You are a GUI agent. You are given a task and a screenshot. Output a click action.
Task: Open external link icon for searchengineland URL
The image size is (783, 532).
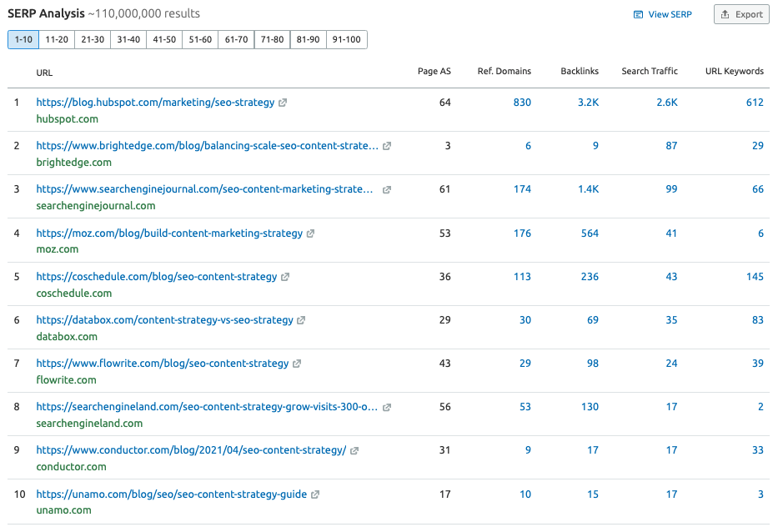(387, 407)
